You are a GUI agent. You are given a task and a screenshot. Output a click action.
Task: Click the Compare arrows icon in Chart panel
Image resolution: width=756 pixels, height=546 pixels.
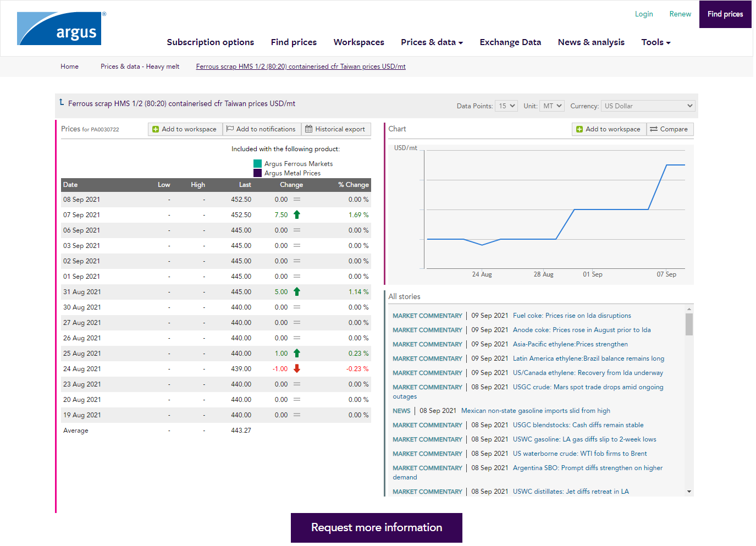click(x=654, y=129)
